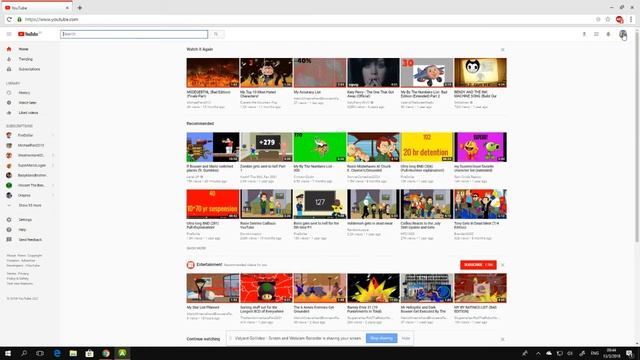Expand Show more under Recommended
Image resolution: width=640 pixels, height=360 pixels.
pyautogui.click(x=196, y=248)
